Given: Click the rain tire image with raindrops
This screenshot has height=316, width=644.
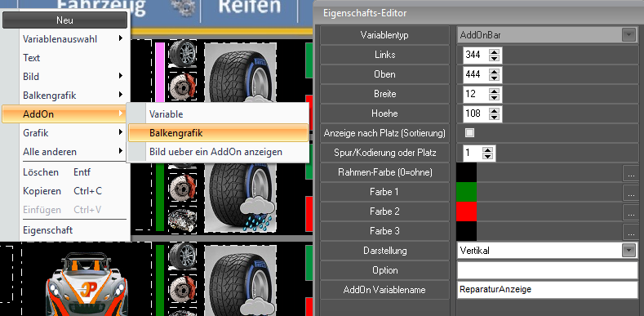Looking at the screenshot, I should click(240, 194).
